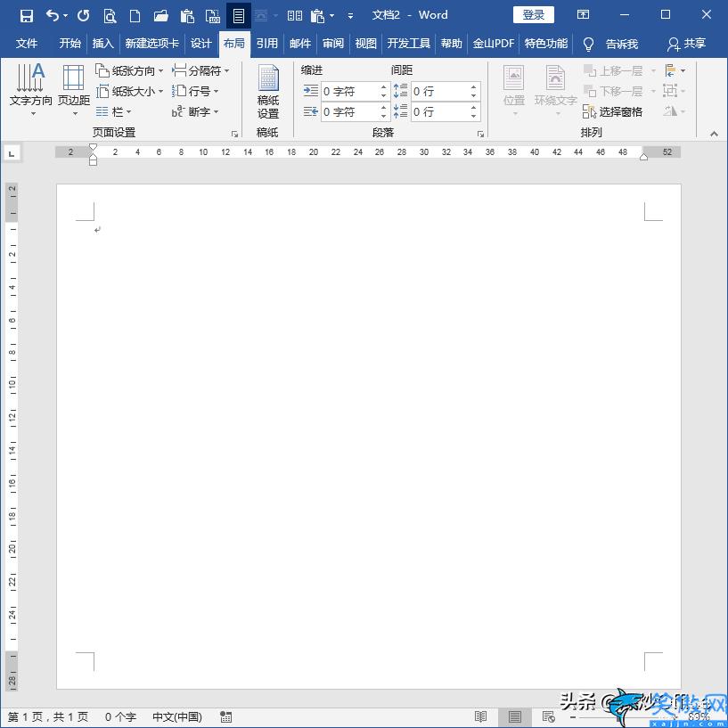728x728 pixels.
Task: Click the right indent marker on ruler
Action: [643, 158]
